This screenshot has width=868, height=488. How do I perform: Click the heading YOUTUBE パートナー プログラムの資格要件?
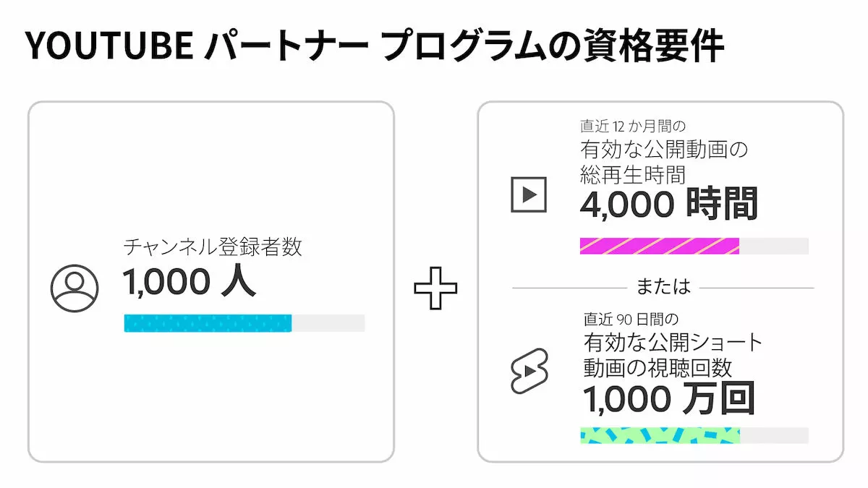[375, 47]
